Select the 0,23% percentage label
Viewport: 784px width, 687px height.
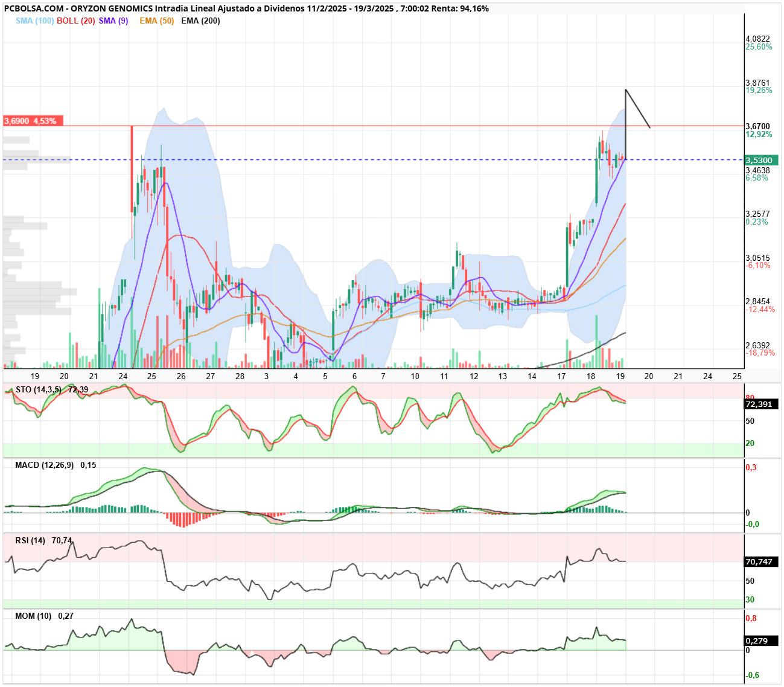click(x=757, y=222)
